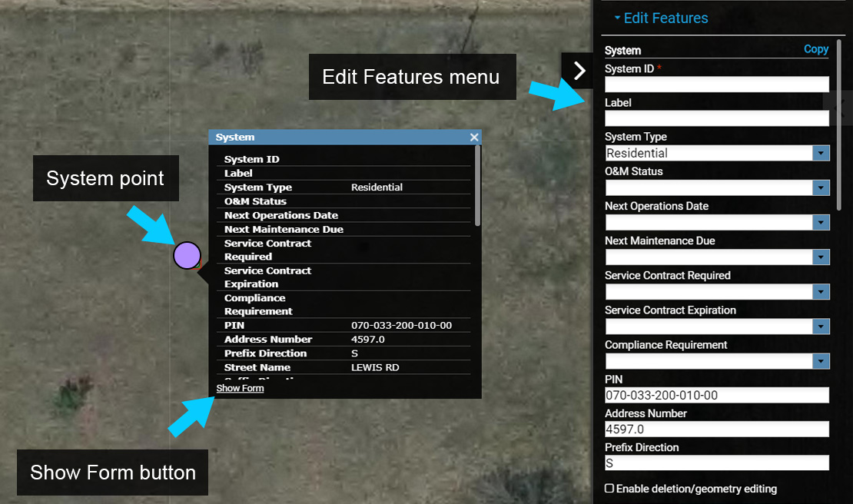
Task: Open the O&M Status dropdown
Action: (x=821, y=187)
